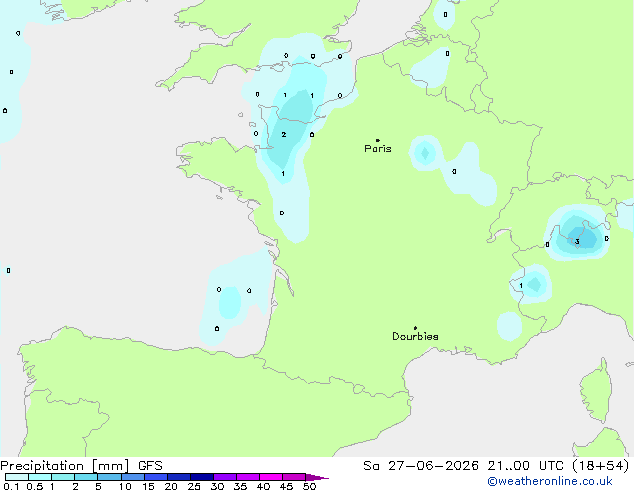Click the Dourbies city label
This screenshot has height=490, width=634.
click(x=415, y=336)
